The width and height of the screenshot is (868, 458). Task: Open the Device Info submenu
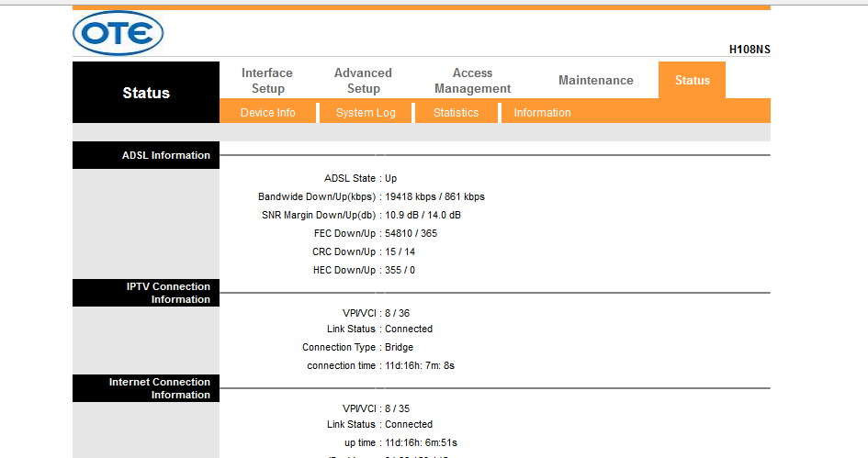pos(268,113)
